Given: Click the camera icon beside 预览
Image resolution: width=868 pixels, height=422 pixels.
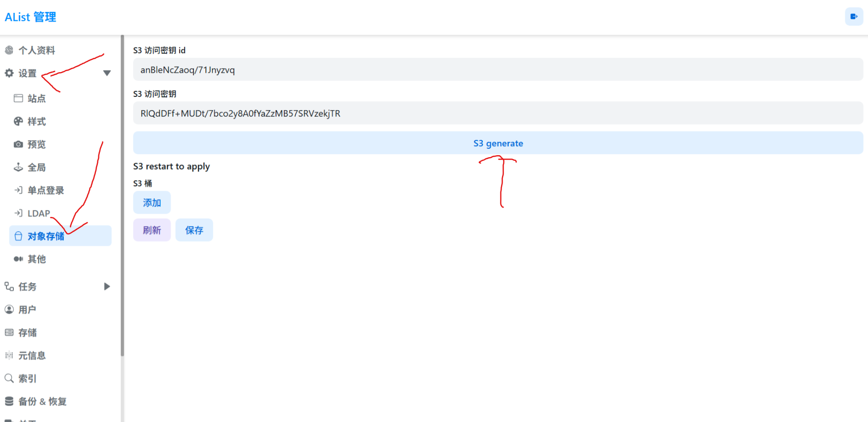Looking at the screenshot, I should [18, 144].
